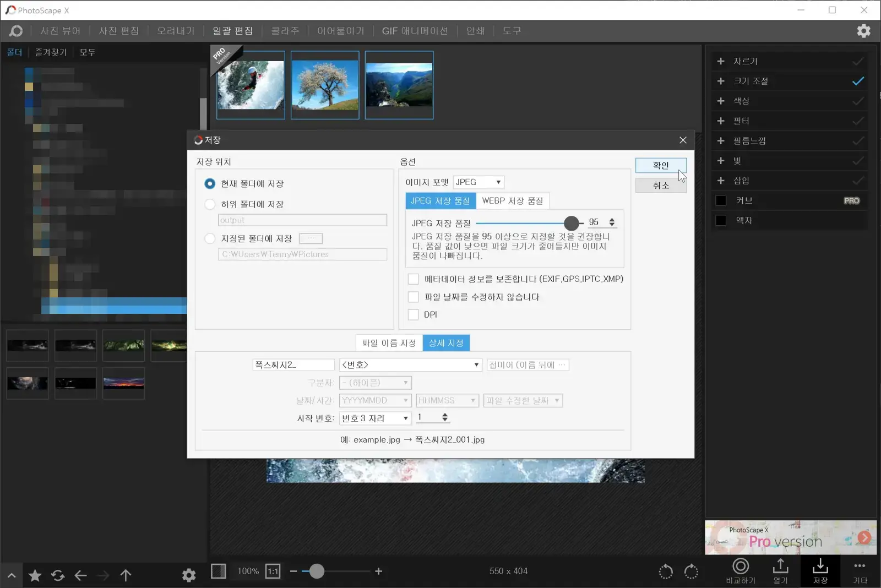
Task: Refresh the folder with the reload icon
Action: 58,575
